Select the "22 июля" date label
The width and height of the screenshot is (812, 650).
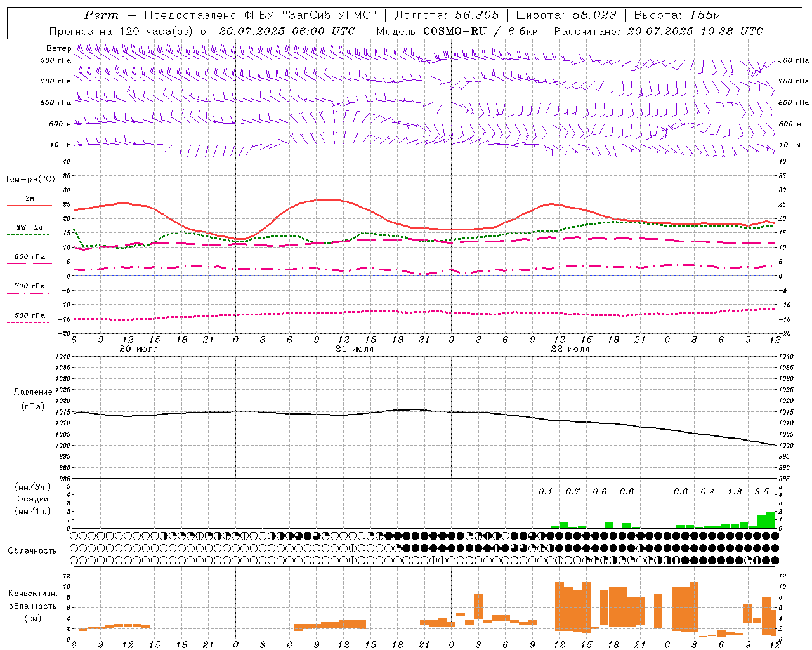tap(570, 349)
